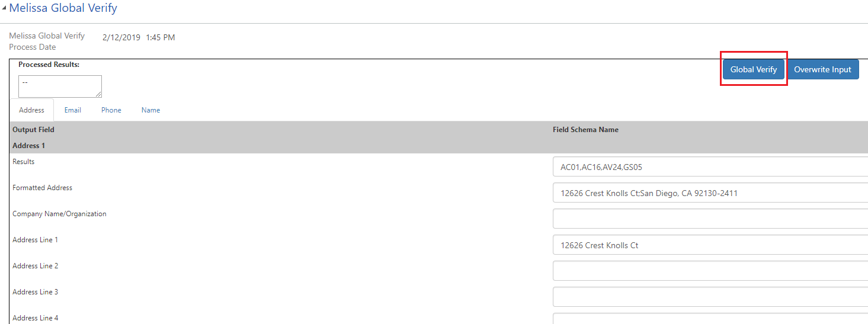Image resolution: width=868 pixels, height=324 pixels.
Task: Switch to the Phone tab
Action: 111,110
